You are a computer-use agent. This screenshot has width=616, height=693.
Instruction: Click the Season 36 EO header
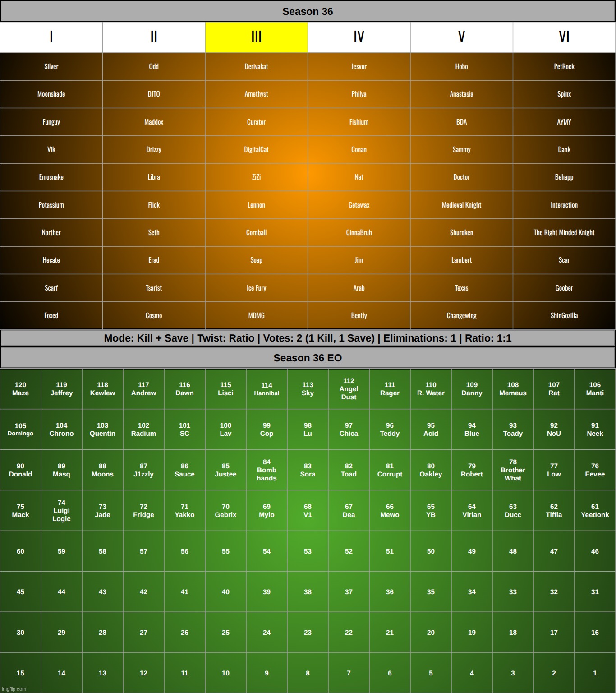click(308, 358)
